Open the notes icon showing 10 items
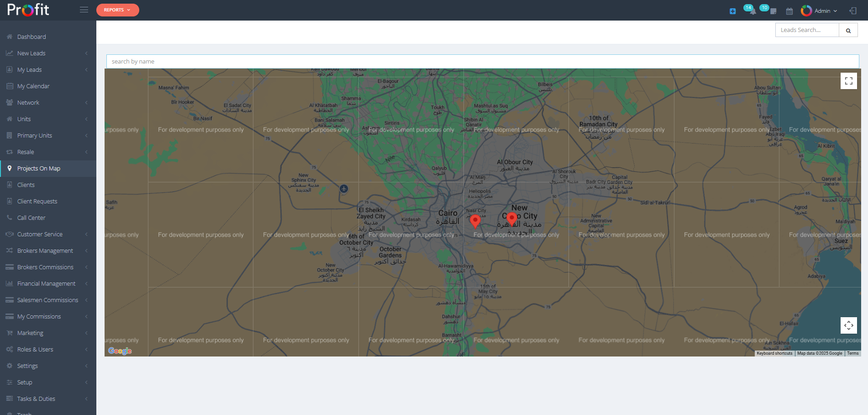Screen dimensions: 868x415 click(x=764, y=10)
